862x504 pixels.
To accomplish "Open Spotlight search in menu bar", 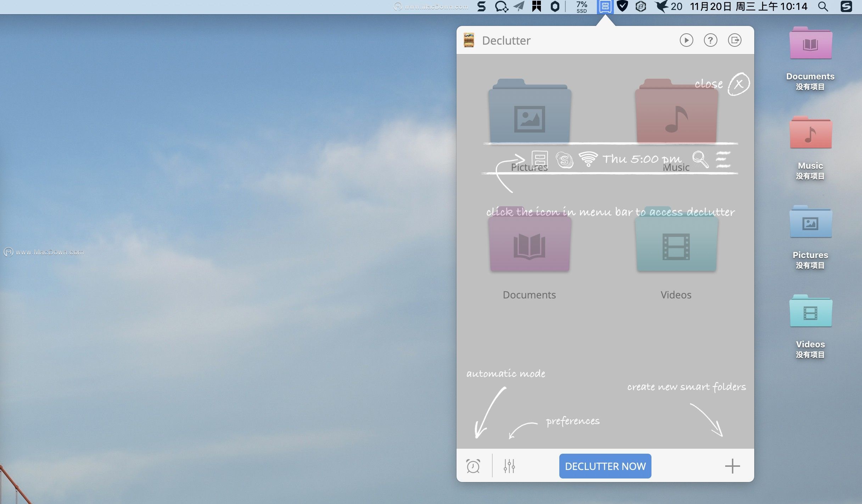I will point(823,6).
